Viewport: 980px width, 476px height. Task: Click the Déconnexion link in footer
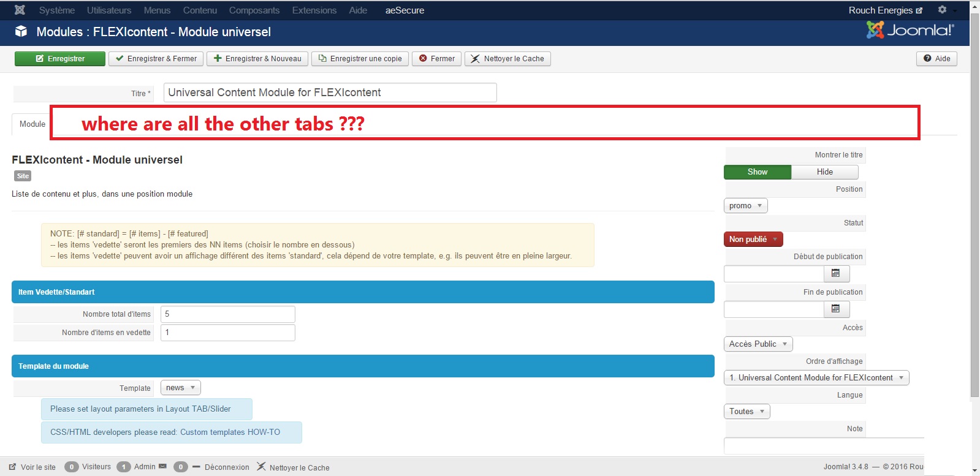coord(226,467)
